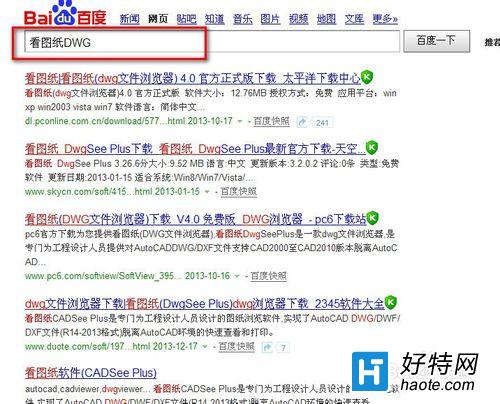Click green shield badge on pc6 result
Image resolution: width=500 pixels, height=404 pixels.
coord(372,218)
